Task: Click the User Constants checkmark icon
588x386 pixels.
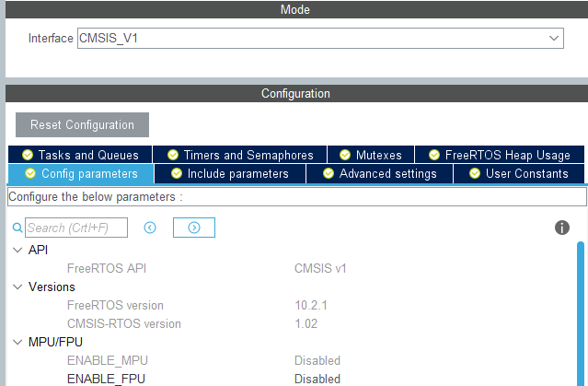Action: [475, 173]
